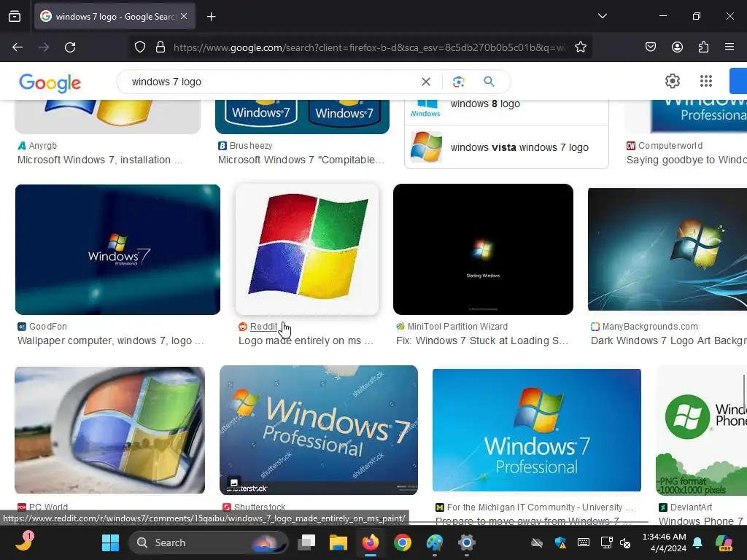Search by image with Google Lens icon
The width and height of the screenshot is (747, 560).
458,82
